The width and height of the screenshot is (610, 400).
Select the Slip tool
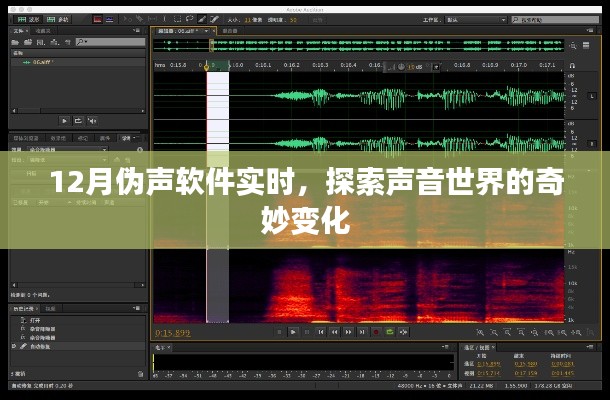tap(152, 19)
